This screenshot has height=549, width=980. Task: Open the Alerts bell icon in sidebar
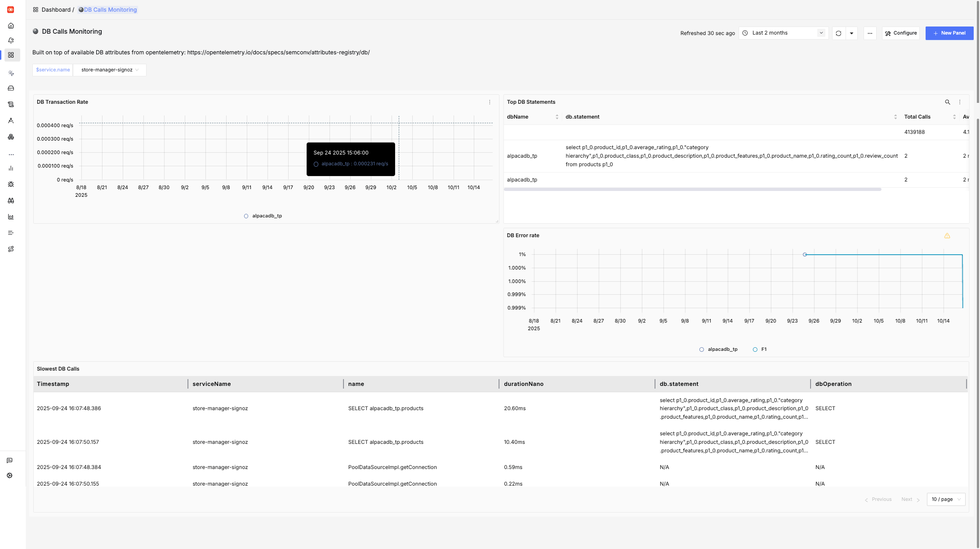[11, 40]
